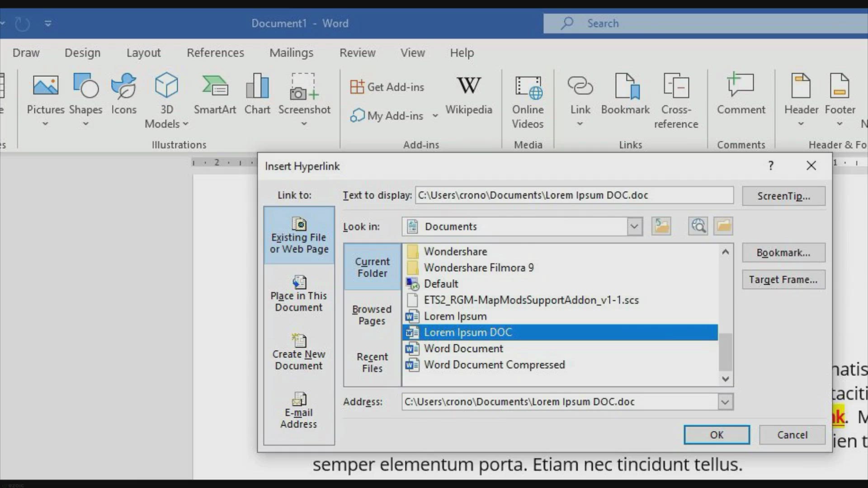Select Create New Document link type

(x=299, y=352)
